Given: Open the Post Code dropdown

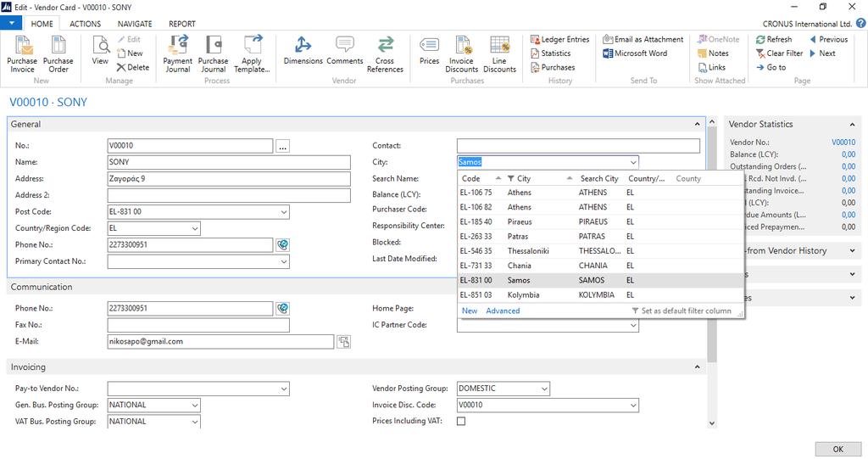Looking at the screenshot, I should pyautogui.click(x=284, y=212).
